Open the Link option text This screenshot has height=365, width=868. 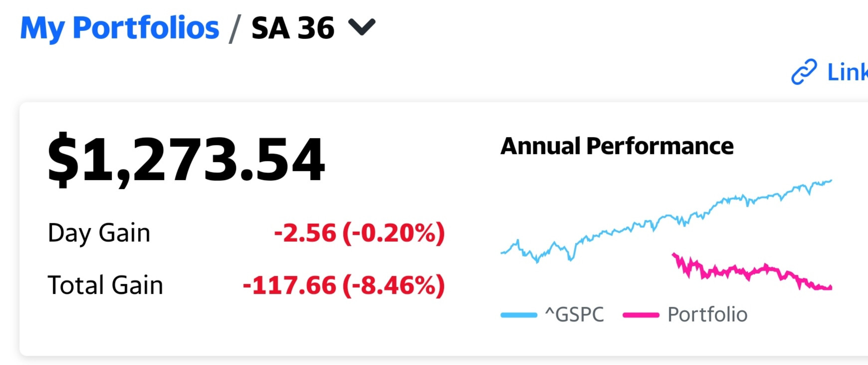848,72
